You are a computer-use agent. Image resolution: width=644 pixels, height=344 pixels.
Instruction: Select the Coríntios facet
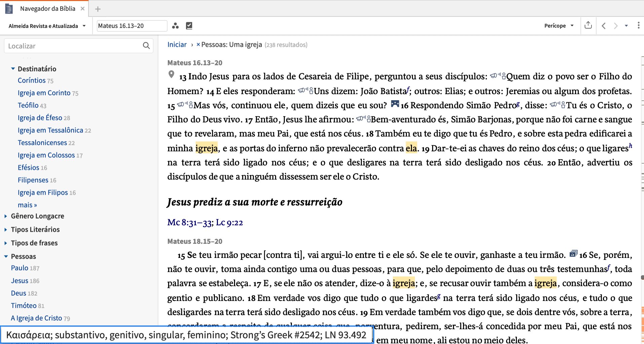32,80
